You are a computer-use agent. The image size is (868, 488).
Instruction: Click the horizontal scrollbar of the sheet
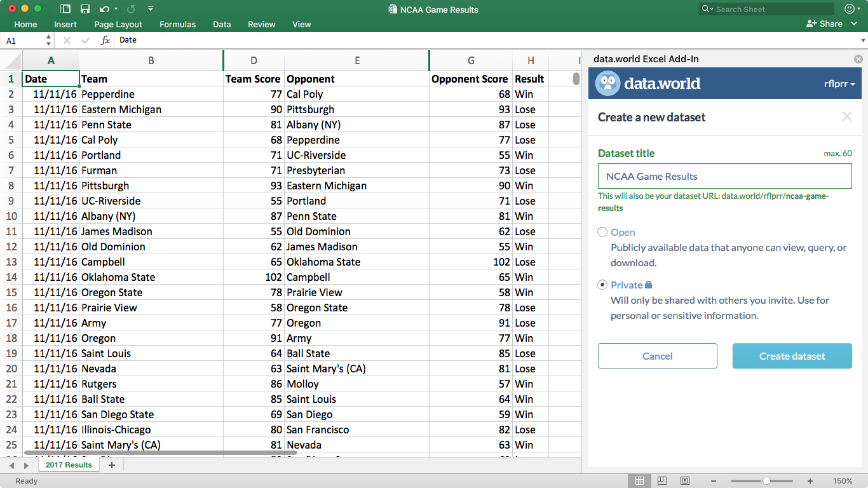pyautogui.click(x=161, y=453)
